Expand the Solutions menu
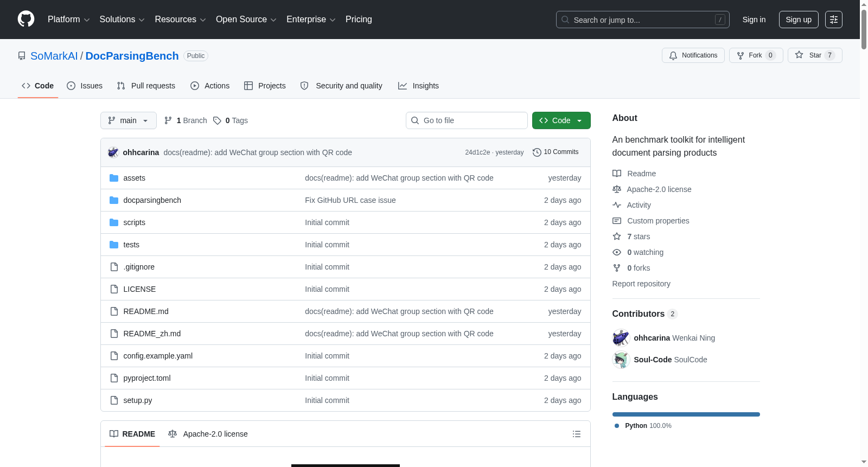This screenshot has width=868, height=467. [122, 20]
